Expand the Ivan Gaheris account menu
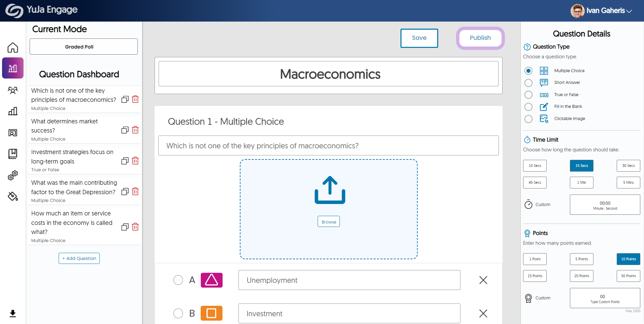The image size is (644, 324). click(x=601, y=11)
